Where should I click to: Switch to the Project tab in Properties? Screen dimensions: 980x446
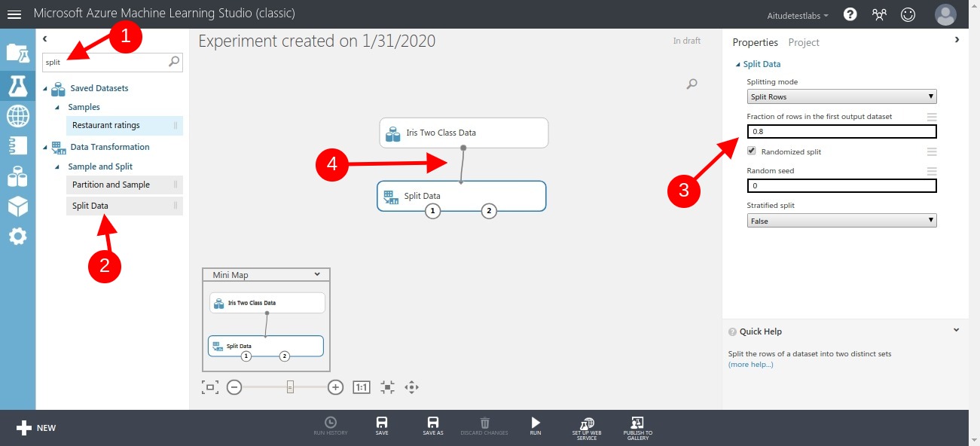804,42
